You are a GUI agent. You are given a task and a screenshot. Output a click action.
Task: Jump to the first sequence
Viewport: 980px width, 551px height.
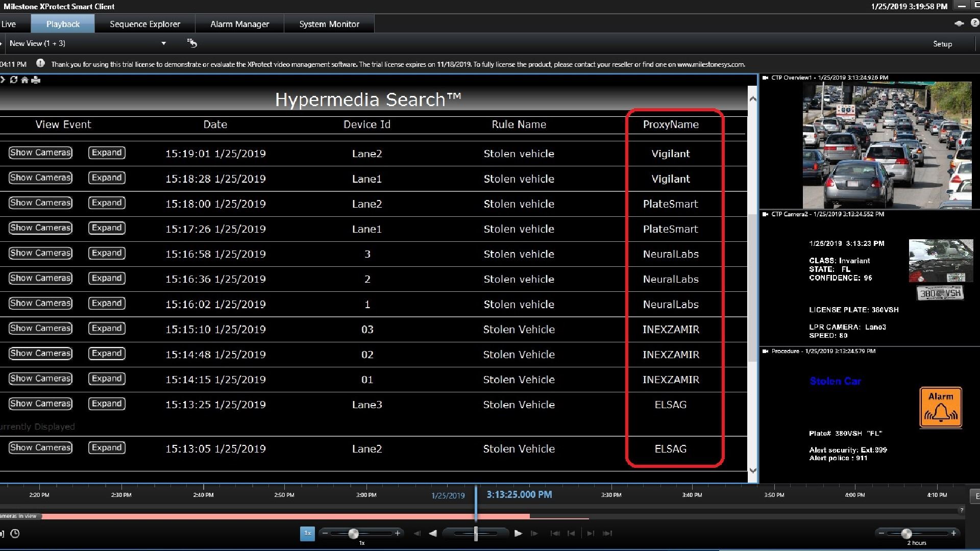click(555, 533)
